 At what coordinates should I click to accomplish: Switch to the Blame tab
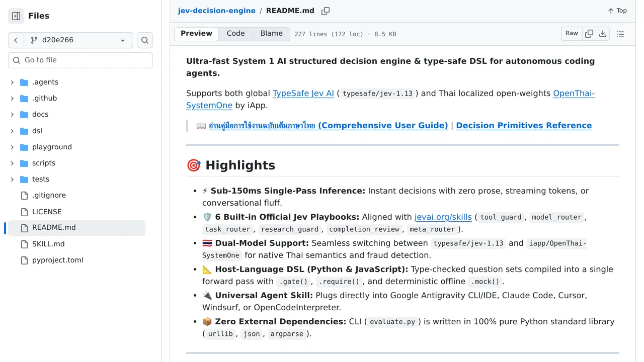pyautogui.click(x=272, y=34)
